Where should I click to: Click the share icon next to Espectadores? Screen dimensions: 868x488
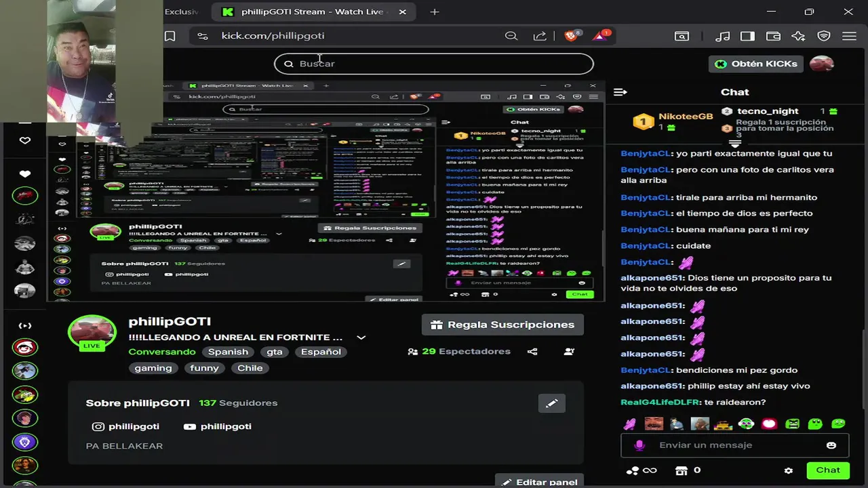coord(532,352)
